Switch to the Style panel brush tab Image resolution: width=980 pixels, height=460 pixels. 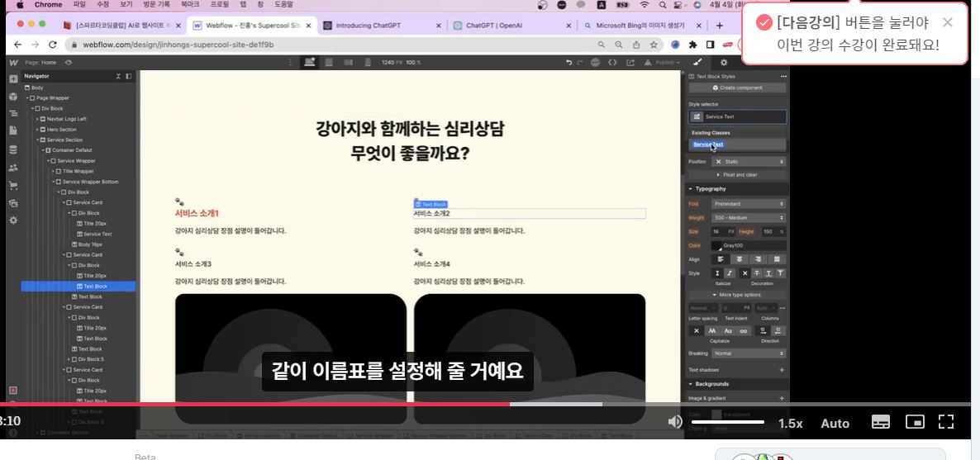(698, 63)
